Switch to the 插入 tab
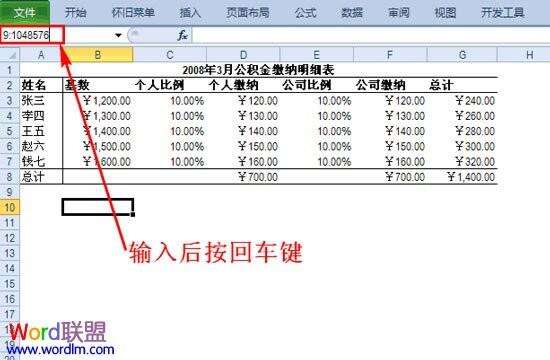 pyautogui.click(x=190, y=13)
